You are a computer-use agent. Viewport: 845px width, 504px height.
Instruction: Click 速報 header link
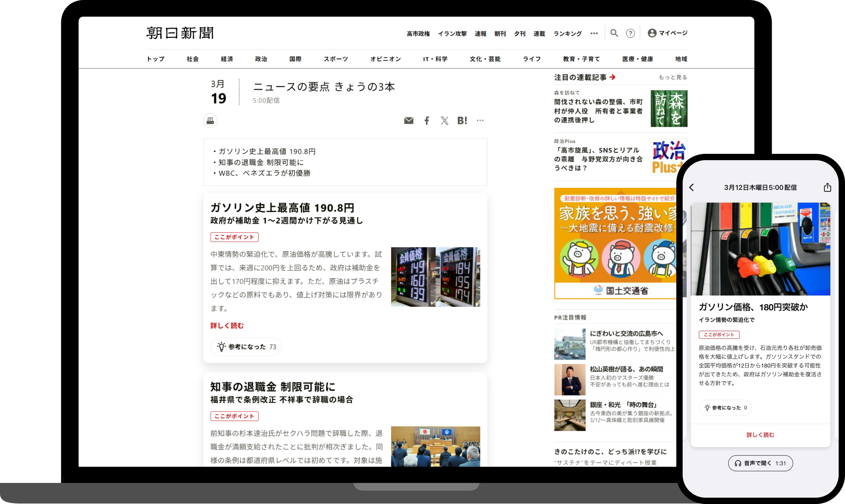480,34
